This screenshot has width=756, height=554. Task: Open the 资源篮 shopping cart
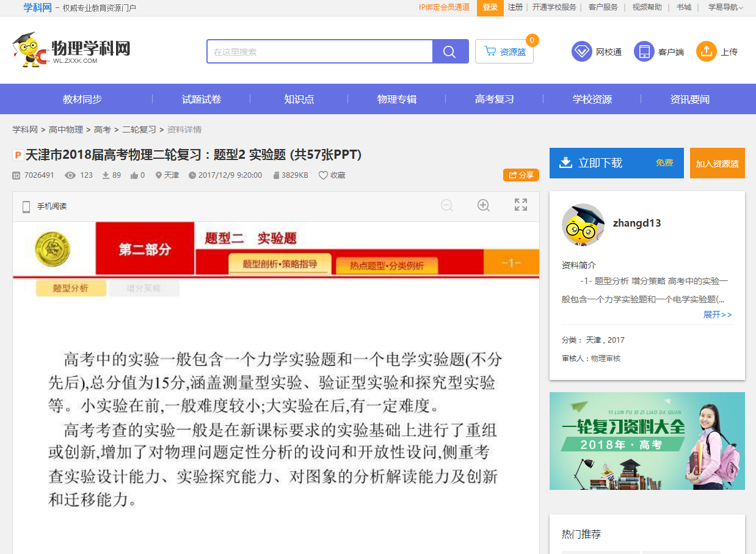(x=504, y=52)
